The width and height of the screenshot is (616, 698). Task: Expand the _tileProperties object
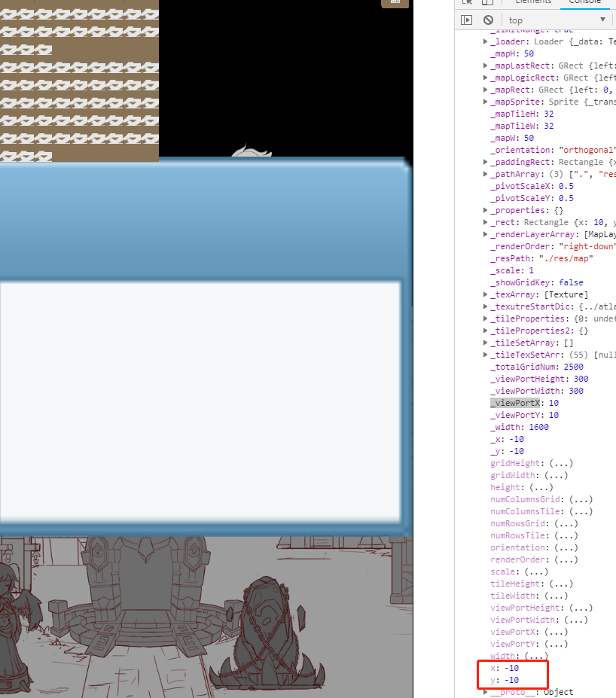(485, 319)
